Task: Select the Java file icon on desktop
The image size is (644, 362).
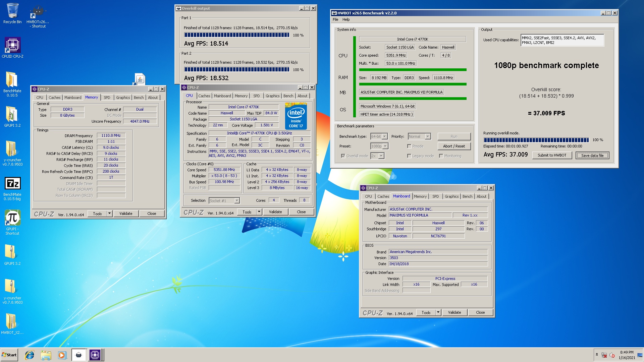Action: (140, 79)
